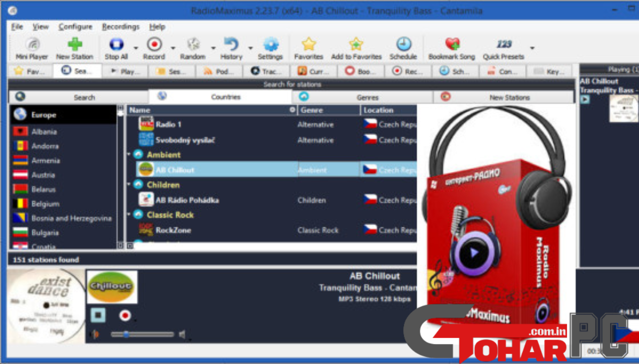The height and width of the screenshot is (364, 639).
Task: Sort stations by the Name column header
Action: (x=212, y=110)
